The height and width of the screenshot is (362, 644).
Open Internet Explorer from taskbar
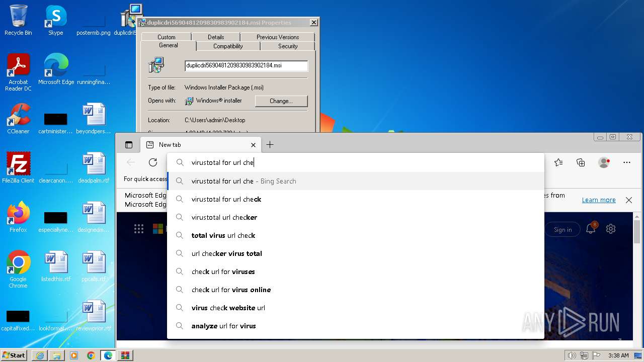(x=40, y=355)
